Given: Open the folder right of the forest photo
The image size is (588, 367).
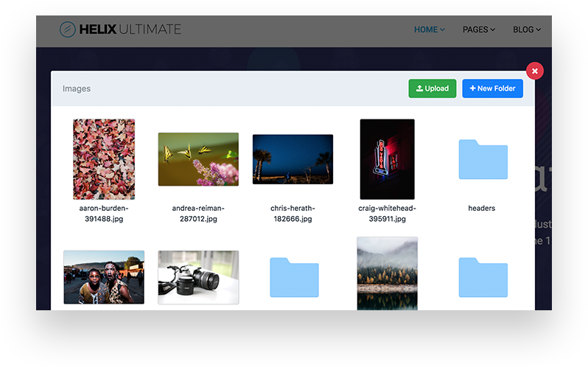Looking at the screenshot, I should [x=483, y=277].
